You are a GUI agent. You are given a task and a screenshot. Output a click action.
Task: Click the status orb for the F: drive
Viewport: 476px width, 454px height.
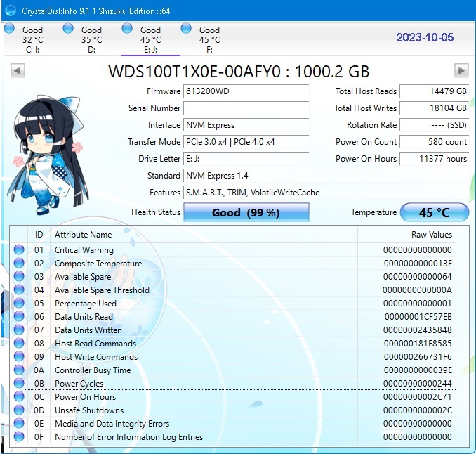[x=186, y=29]
